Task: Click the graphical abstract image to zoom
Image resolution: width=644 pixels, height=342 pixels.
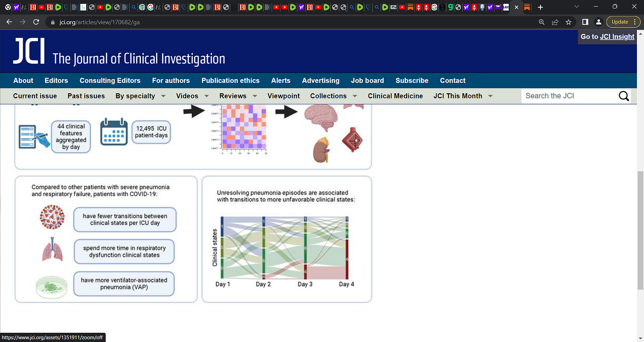Action: coord(193,204)
